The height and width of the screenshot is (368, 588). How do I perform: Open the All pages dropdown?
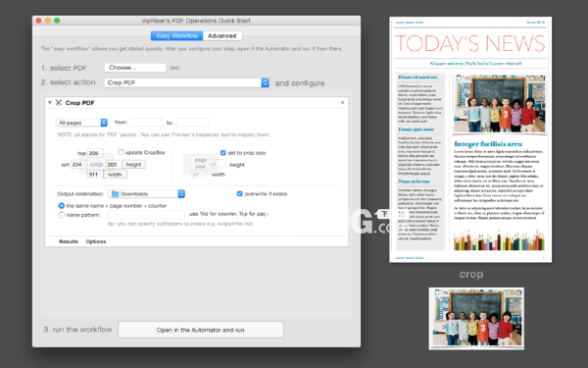pos(81,123)
